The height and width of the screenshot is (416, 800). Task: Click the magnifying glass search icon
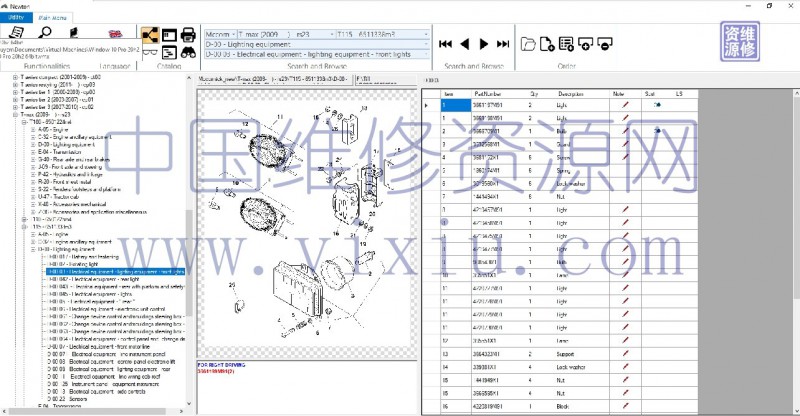tap(45, 33)
